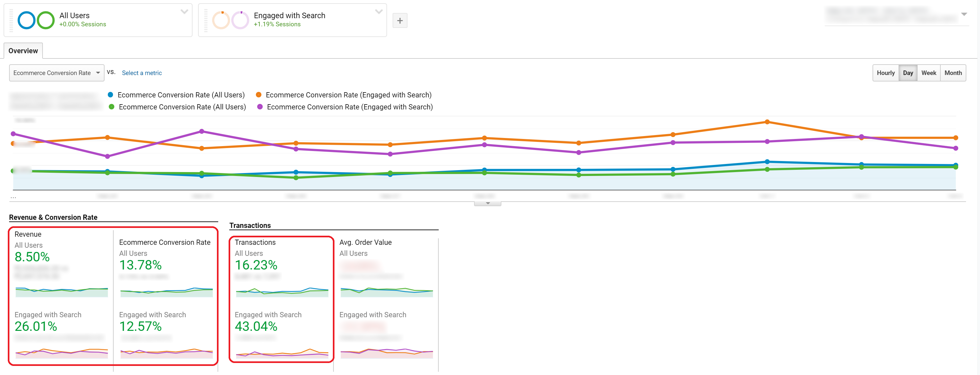Expand the All Users segment chevron
Image resolution: width=980 pixels, height=375 pixels.
tap(184, 12)
